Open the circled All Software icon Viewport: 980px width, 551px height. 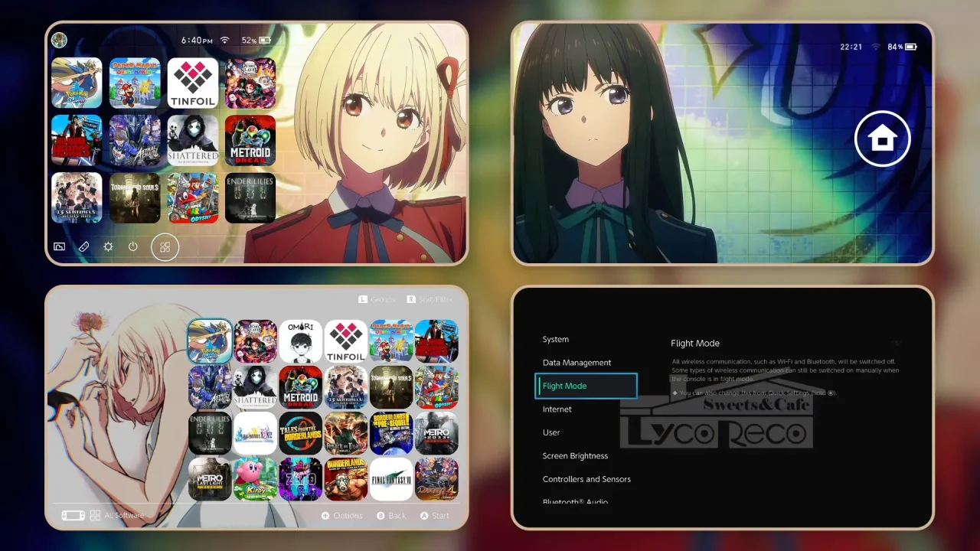pyautogui.click(x=165, y=246)
